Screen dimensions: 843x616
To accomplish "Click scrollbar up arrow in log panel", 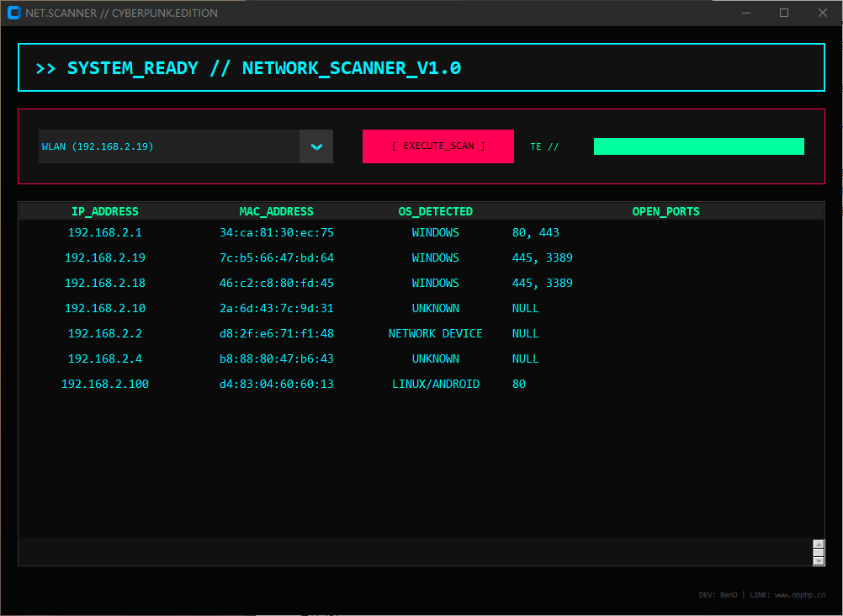I will 819,544.
